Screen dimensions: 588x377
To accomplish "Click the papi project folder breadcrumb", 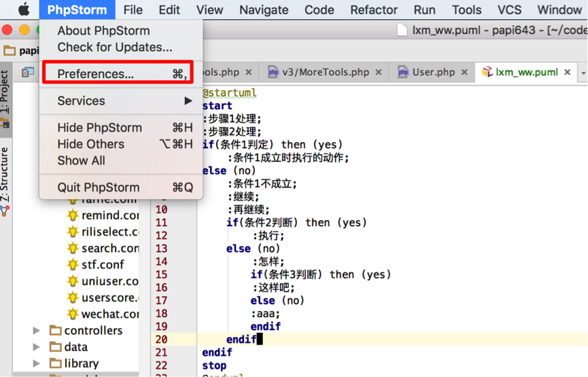I will tap(21, 50).
